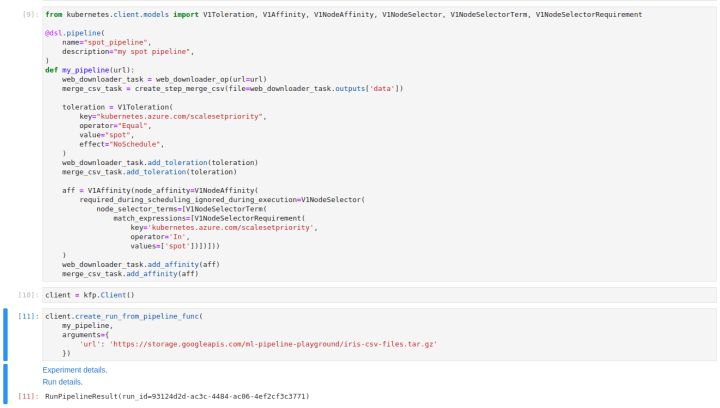Click the match_expressions line

(x=209, y=218)
